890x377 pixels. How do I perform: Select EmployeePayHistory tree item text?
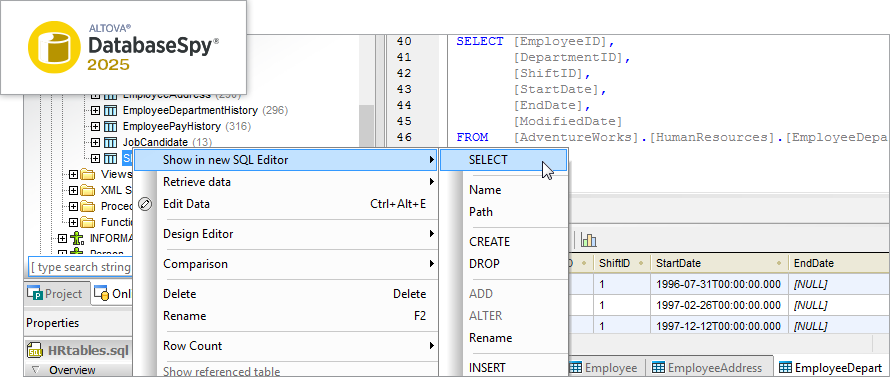(x=172, y=126)
